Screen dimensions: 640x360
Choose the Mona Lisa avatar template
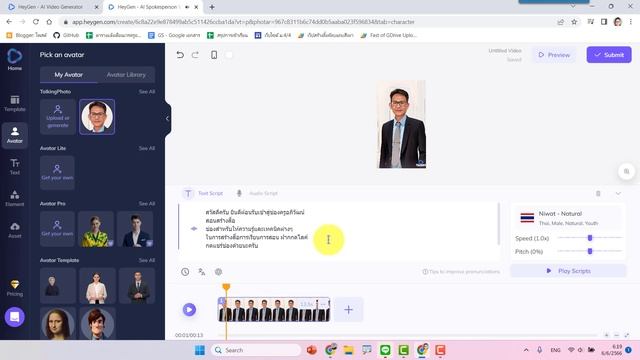coord(58,324)
